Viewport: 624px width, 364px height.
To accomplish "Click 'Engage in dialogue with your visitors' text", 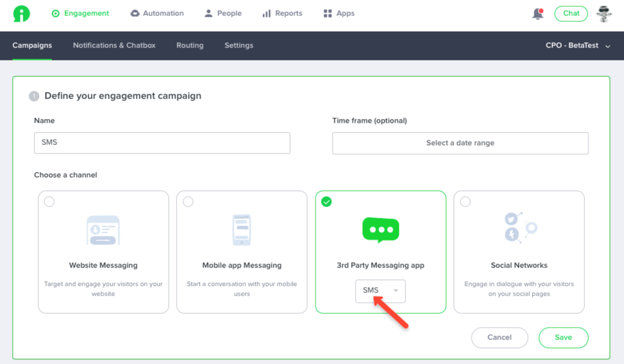I will (519, 289).
